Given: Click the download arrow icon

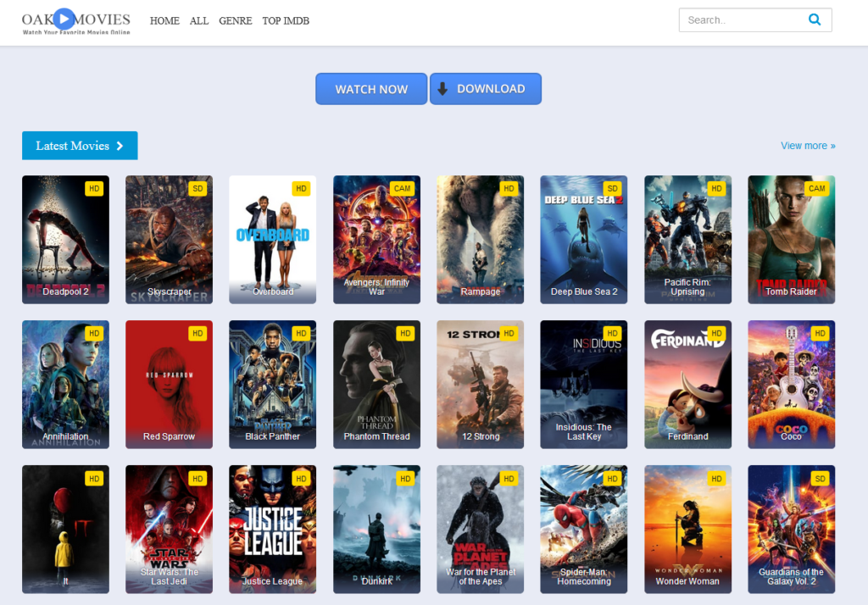Looking at the screenshot, I should point(442,89).
